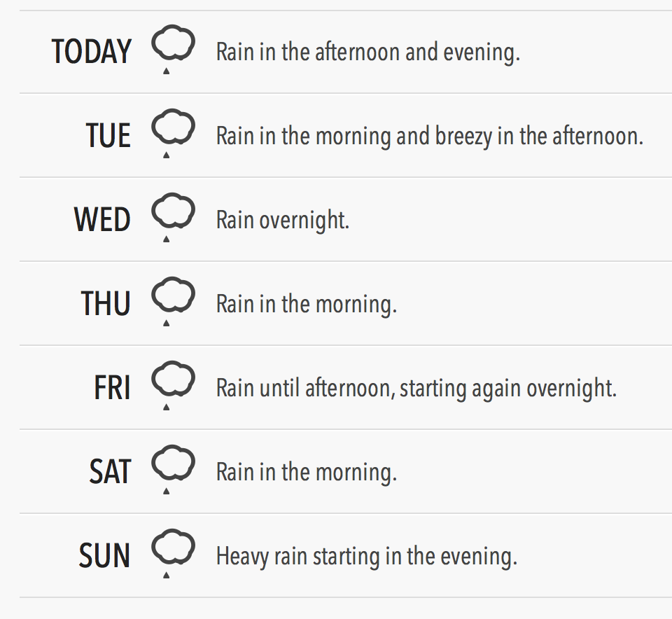Expand the TUE day label
Image resolution: width=672 pixels, height=619 pixels.
click(x=108, y=136)
